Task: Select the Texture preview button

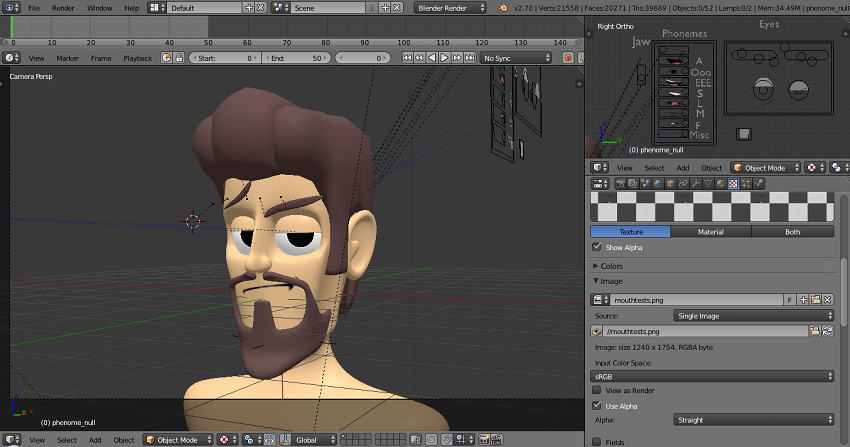Action: tap(630, 232)
